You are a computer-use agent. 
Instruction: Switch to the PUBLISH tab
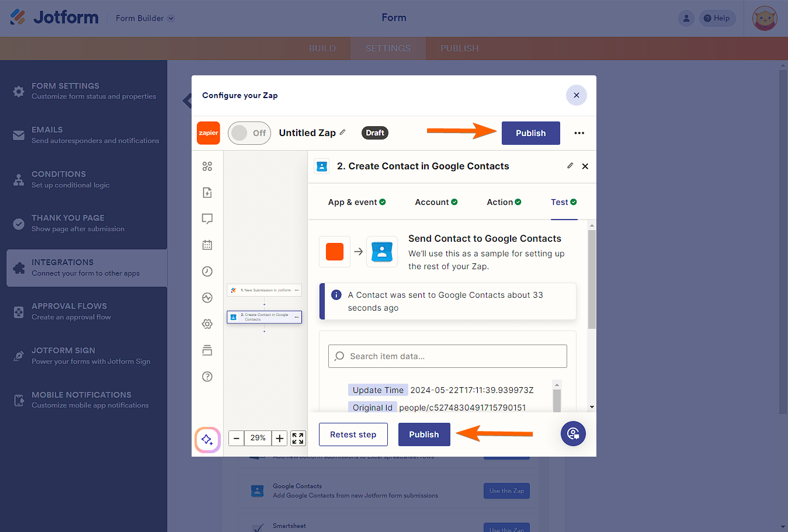click(x=460, y=48)
